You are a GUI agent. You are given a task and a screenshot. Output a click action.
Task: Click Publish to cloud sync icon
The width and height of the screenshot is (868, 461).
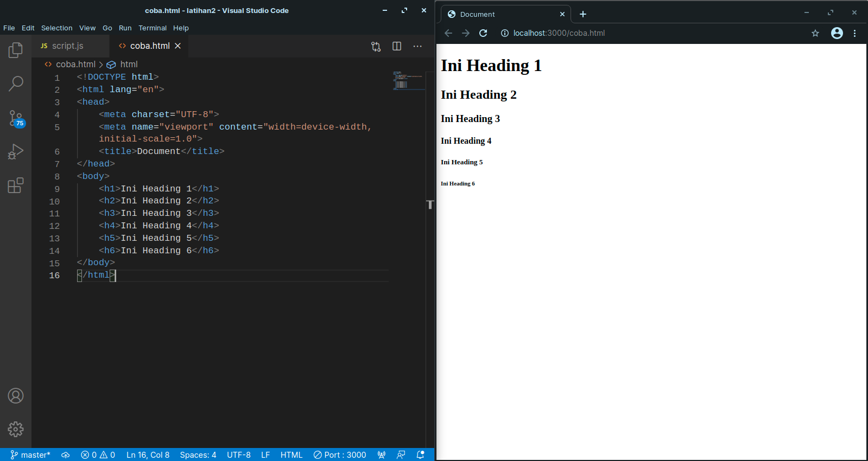65,455
